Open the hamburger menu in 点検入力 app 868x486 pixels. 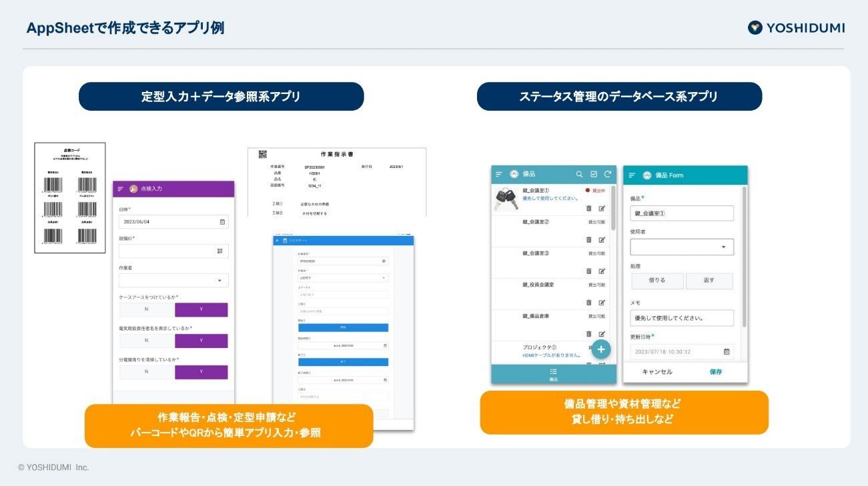tap(121, 189)
